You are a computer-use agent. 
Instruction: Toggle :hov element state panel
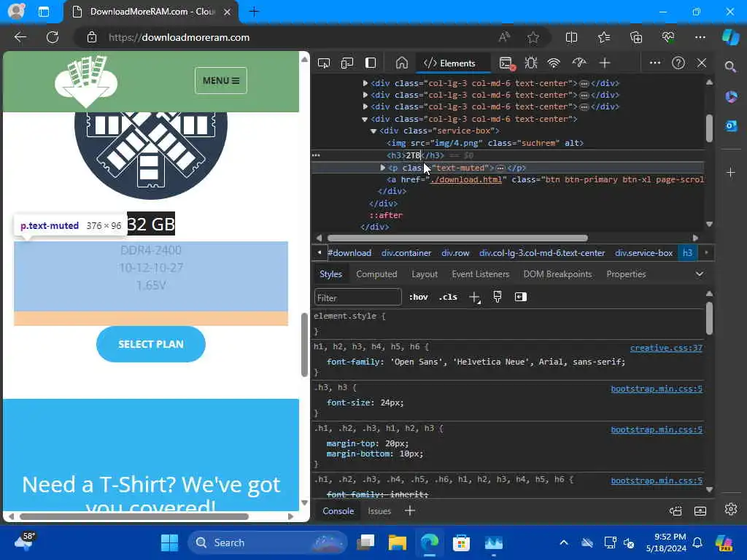[418, 297]
